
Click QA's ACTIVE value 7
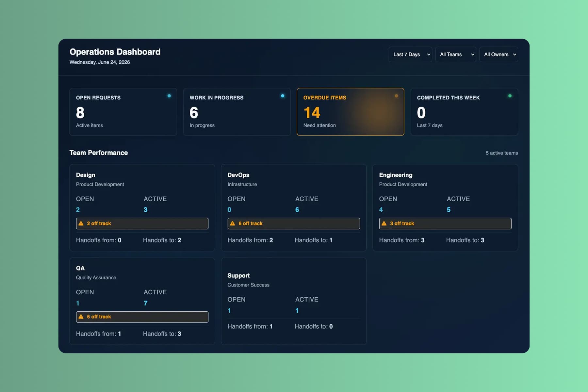coord(146,303)
